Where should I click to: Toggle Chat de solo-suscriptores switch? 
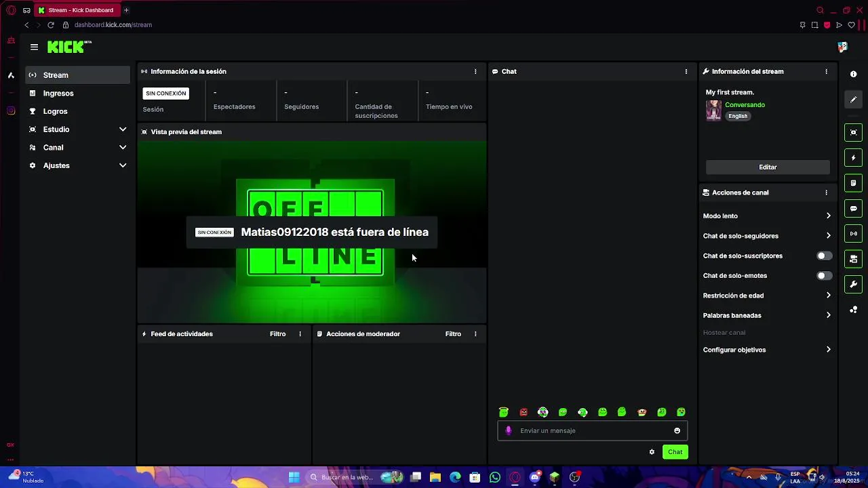824,256
